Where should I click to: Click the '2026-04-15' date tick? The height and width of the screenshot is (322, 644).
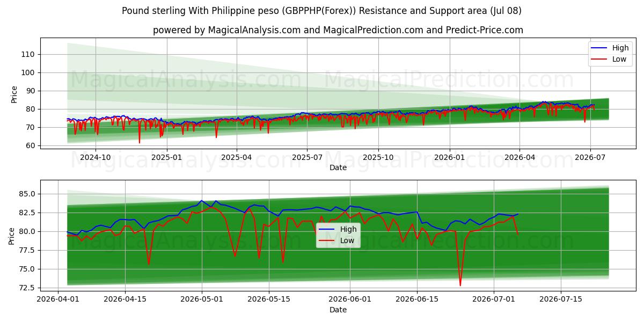(x=125, y=299)
